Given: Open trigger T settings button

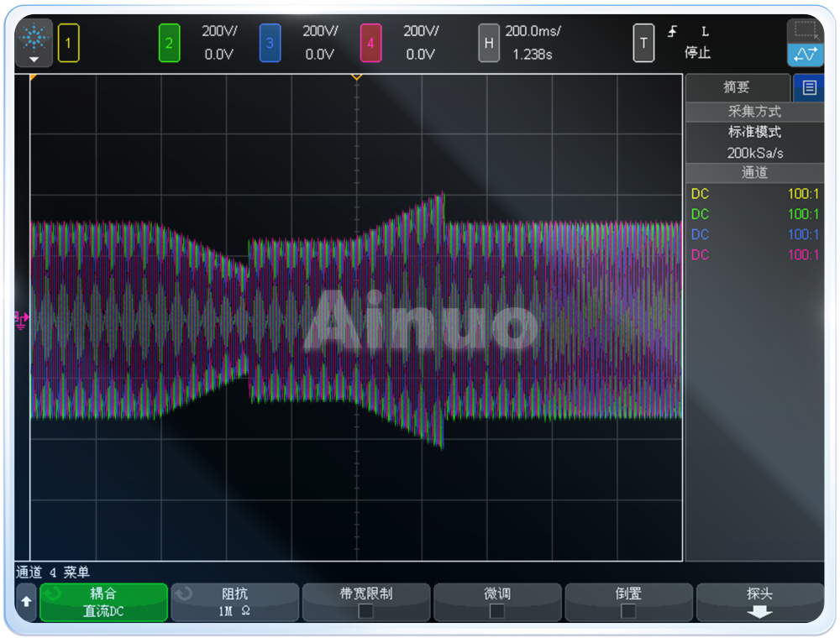Looking at the screenshot, I should tap(643, 43).
